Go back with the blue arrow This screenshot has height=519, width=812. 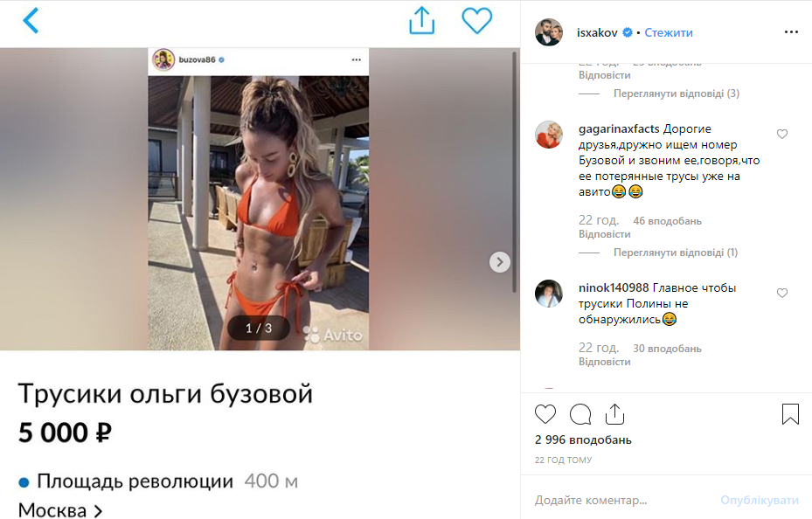point(31,21)
